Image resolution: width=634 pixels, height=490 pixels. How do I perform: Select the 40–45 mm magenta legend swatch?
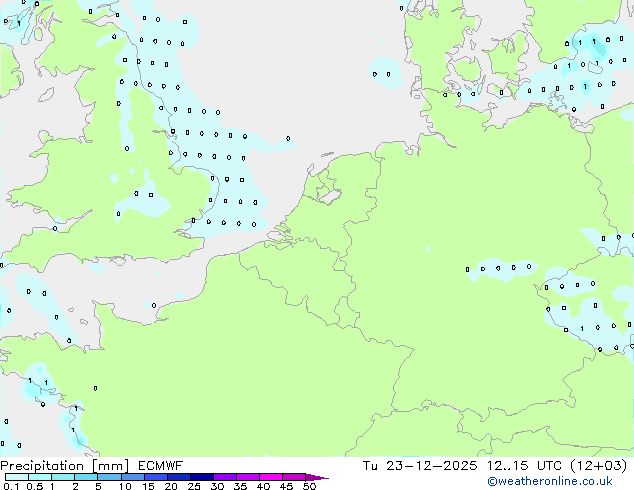click(271, 477)
